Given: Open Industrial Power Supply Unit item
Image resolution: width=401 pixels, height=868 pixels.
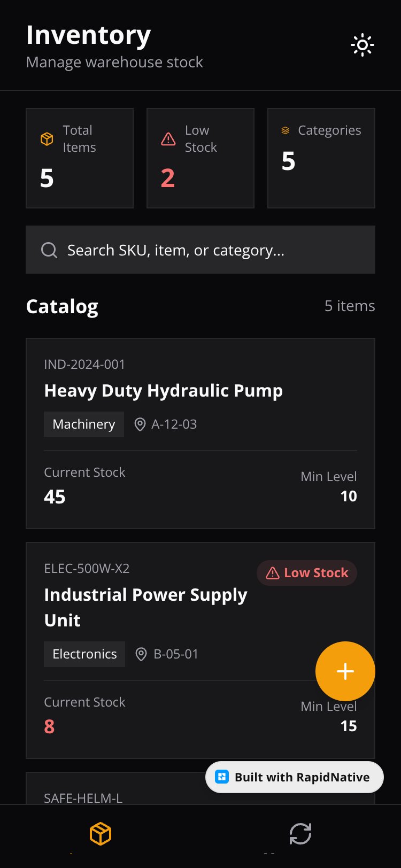Looking at the screenshot, I should click(200, 650).
